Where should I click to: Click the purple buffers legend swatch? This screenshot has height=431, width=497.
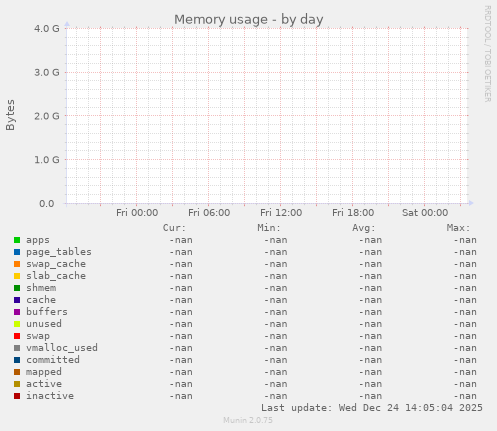pyautogui.click(x=17, y=312)
